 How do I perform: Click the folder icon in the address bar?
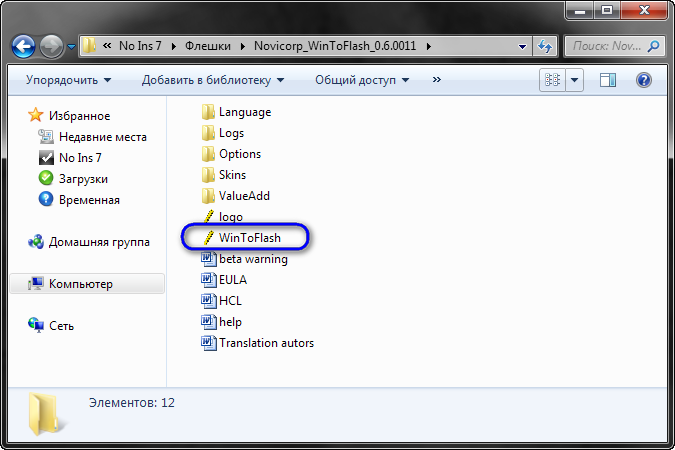[89, 46]
